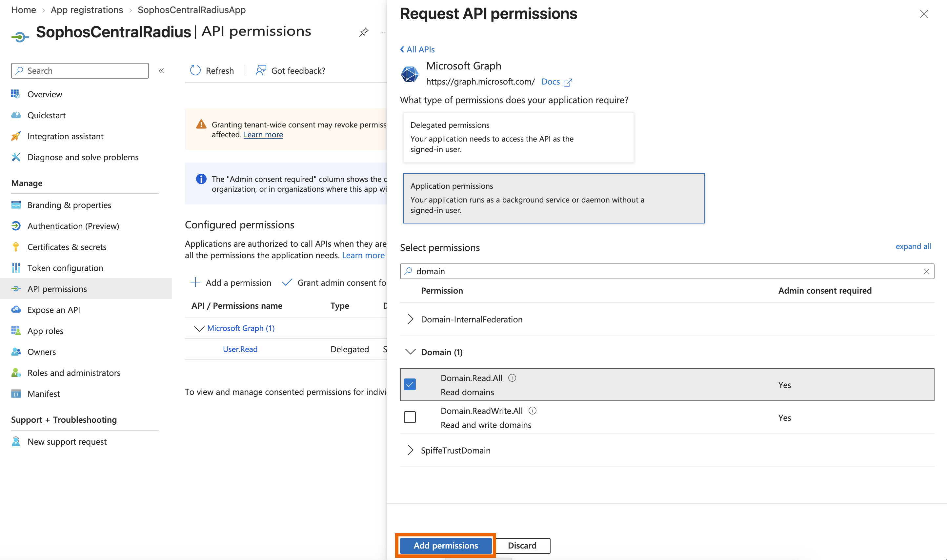The height and width of the screenshot is (560, 947).
Task: Open API permissions in the sidebar
Action: click(86, 289)
